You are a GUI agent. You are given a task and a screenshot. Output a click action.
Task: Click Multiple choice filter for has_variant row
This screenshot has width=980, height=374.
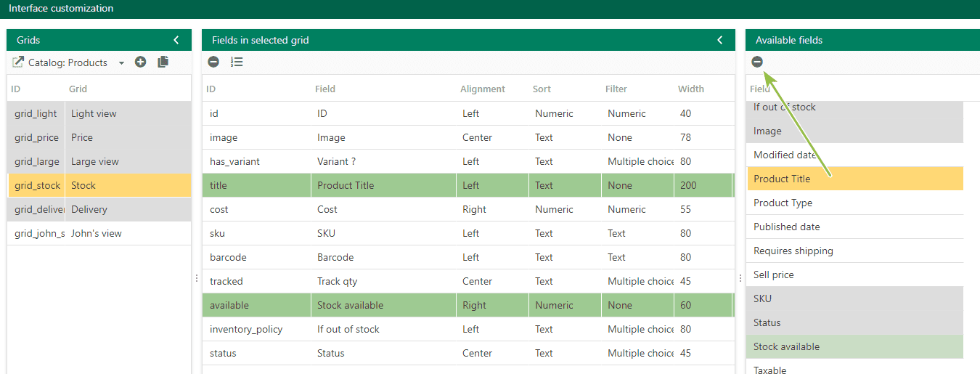(x=641, y=161)
